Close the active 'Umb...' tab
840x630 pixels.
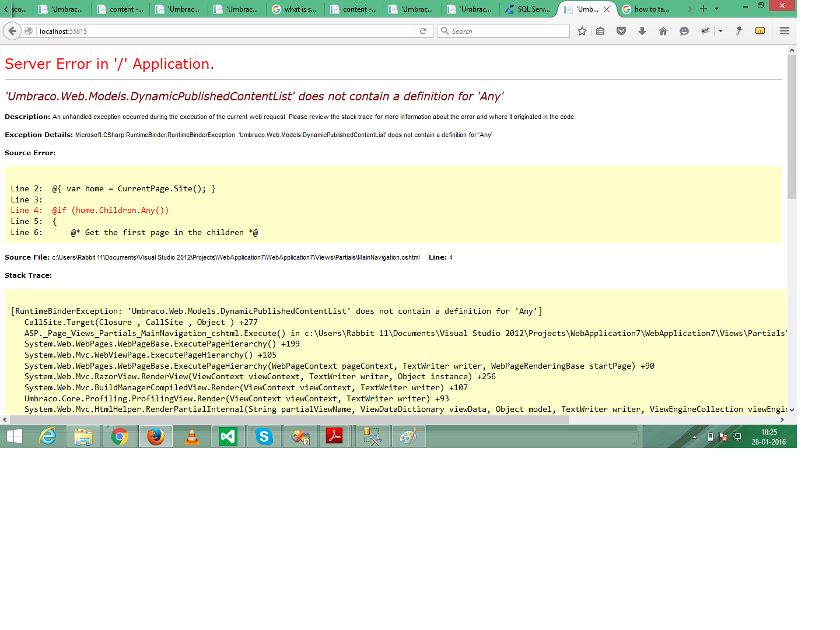pyautogui.click(x=607, y=9)
